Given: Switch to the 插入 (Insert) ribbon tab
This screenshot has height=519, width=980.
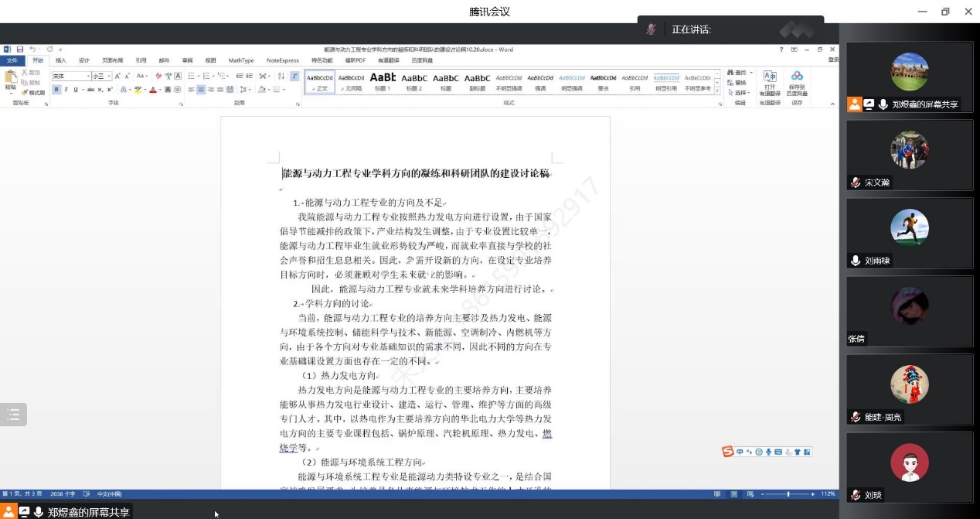Looking at the screenshot, I should (x=61, y=60).
